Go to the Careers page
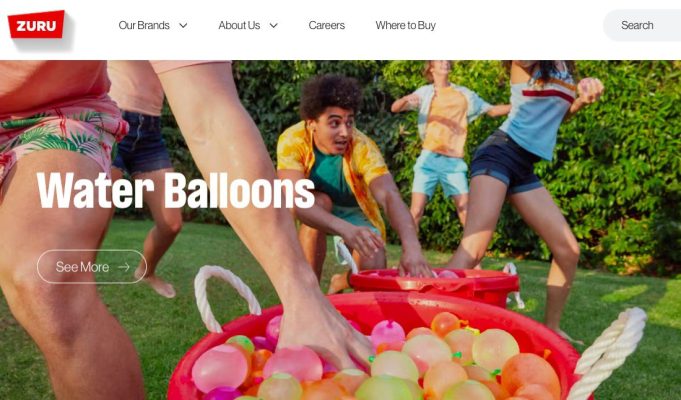This screenshot has height=400, width=681. click(x=327, y=25)
